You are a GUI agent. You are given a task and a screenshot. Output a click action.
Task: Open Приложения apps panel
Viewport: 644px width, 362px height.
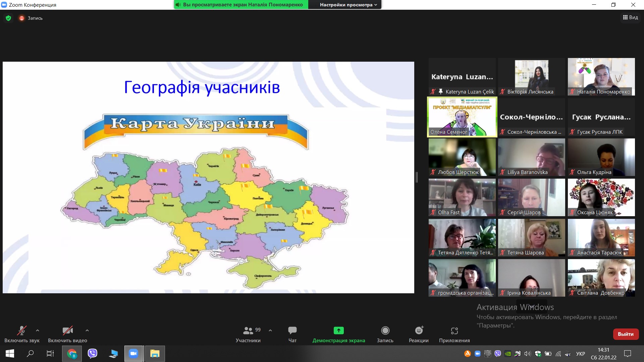tap(454, 335)
